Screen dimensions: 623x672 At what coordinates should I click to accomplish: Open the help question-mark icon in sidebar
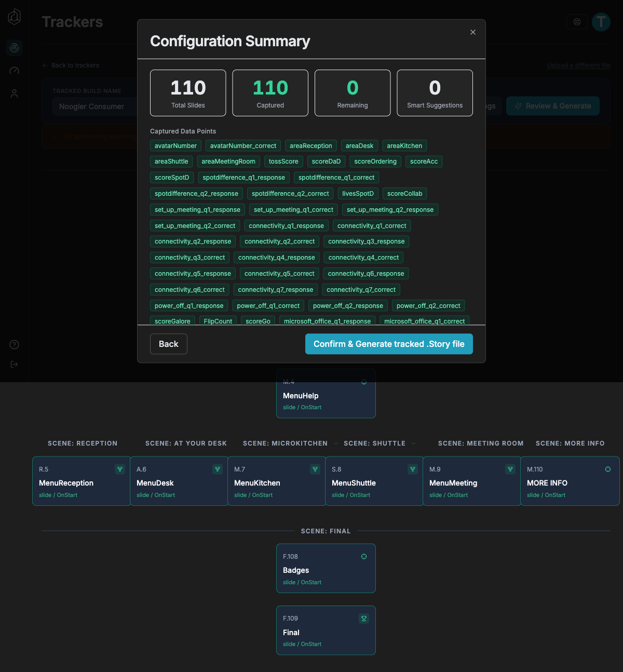tap(15, 344)
